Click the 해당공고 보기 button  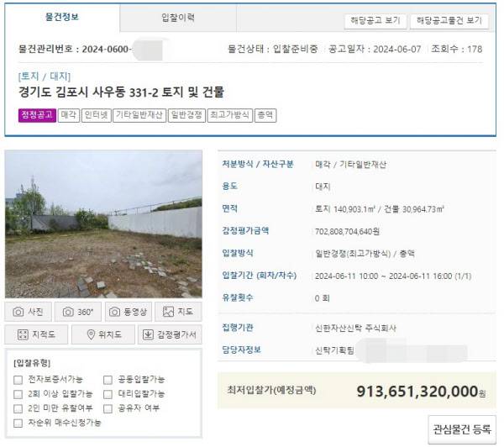(x=375, y=21)
